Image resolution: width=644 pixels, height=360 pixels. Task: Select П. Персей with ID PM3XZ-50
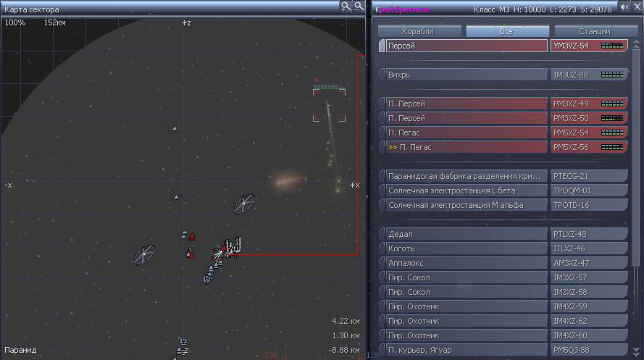(467, 118)
